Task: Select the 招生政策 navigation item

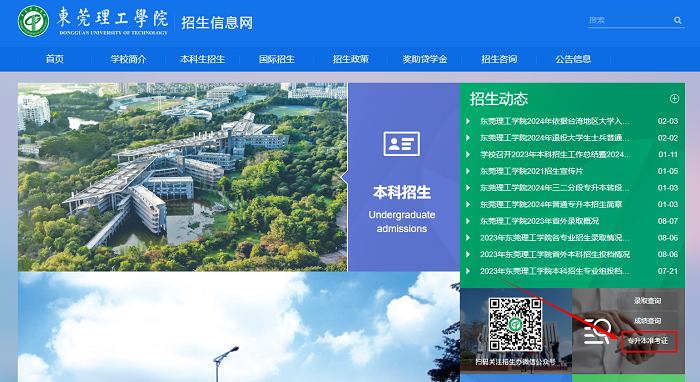Action: point(351,59)
